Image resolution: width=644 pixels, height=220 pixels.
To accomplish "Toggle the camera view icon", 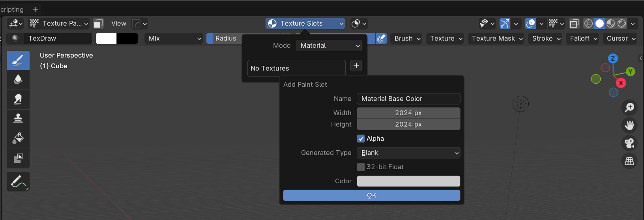I will point(629,143).
